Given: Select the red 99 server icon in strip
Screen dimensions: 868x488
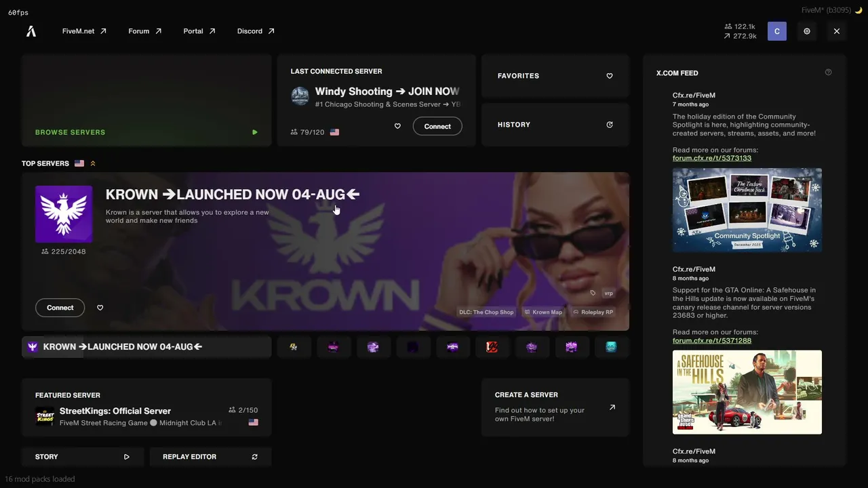Looking at the screenshot, I should pyautogui.click(x=492, y=347).
